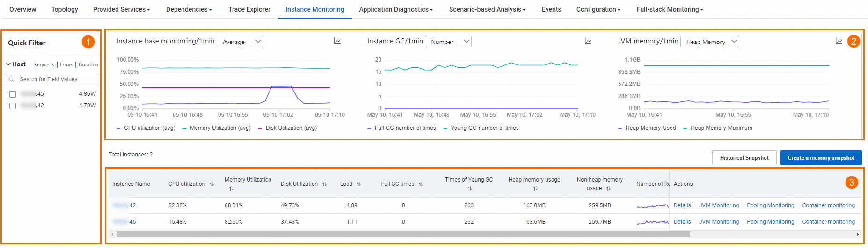Open chart icon for JVM memory panel

tap(839, 41)
